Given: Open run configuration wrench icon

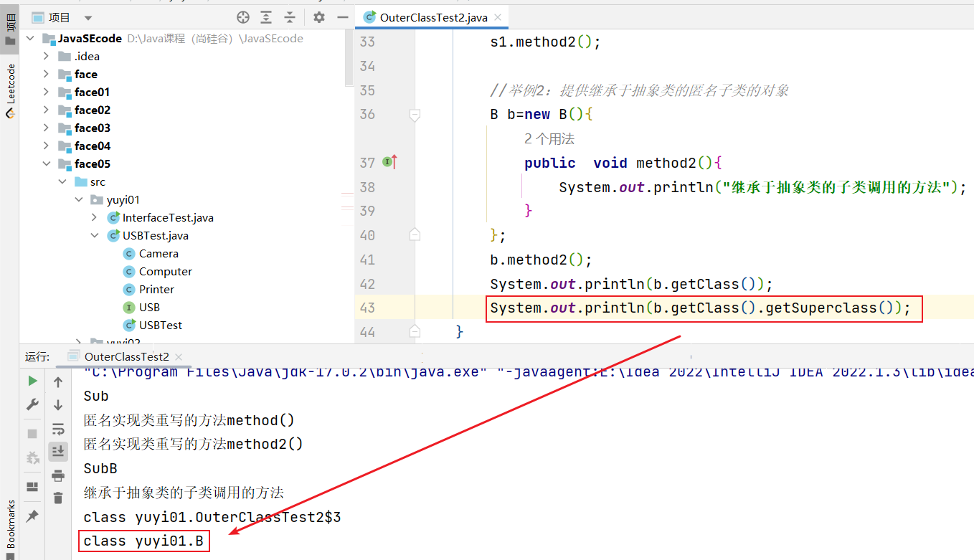Looking at the screenshot, I should (x=32, y=404).
